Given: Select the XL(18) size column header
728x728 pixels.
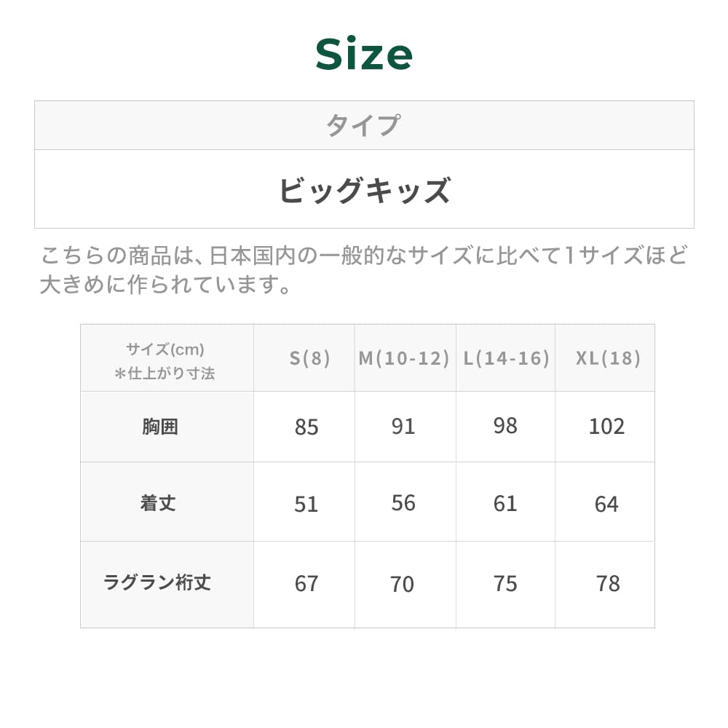Looking at the screenshot, I should [x=608, y=358].
